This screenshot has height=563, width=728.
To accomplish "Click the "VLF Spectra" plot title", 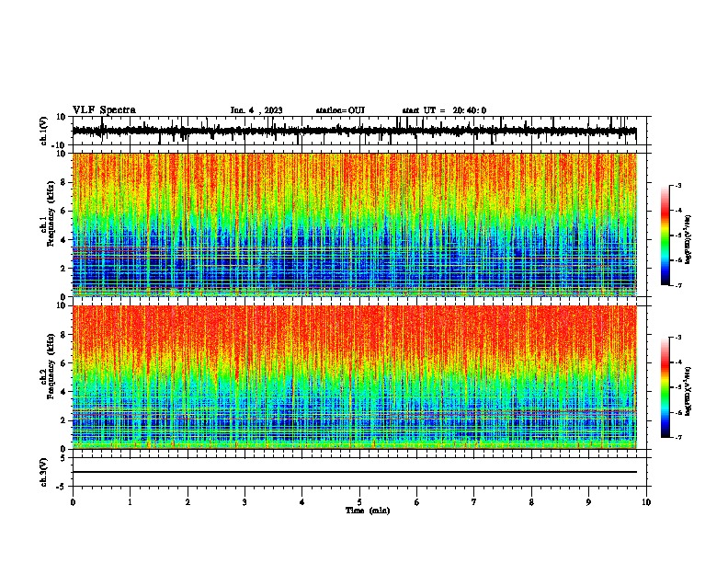I will pos(104,110).
